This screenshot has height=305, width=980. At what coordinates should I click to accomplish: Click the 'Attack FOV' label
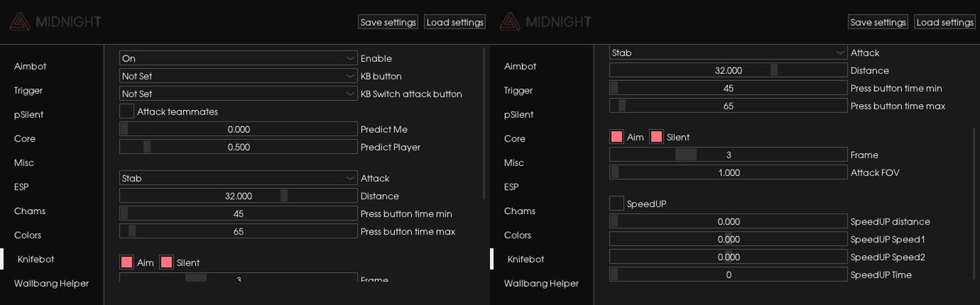tap(875, 172)
